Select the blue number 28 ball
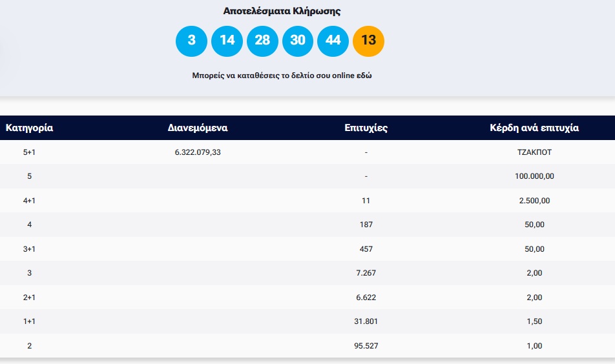The width and height of the screenshot is (615, 364). point(262,40)
